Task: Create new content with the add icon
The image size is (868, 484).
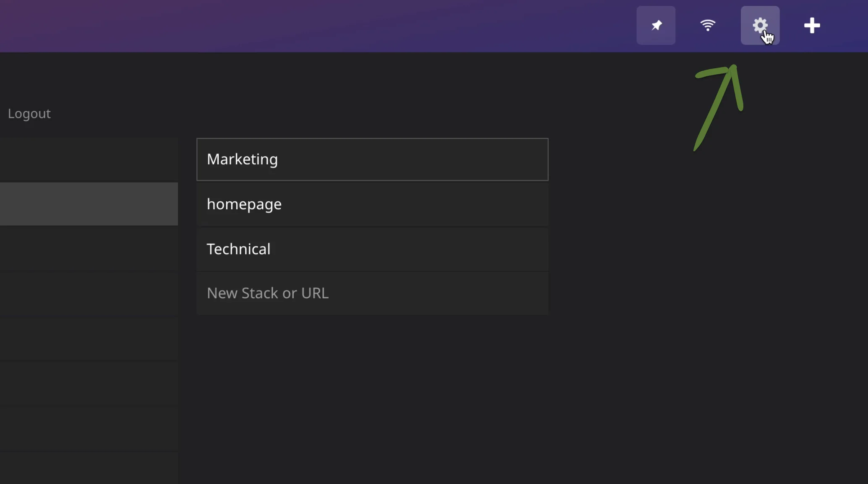Action: click(x=812, y=25)
